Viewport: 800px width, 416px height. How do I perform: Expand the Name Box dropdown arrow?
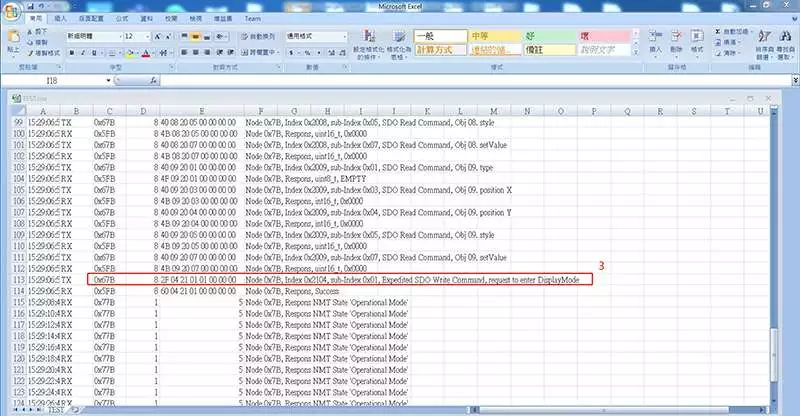(x=108, y=81)
